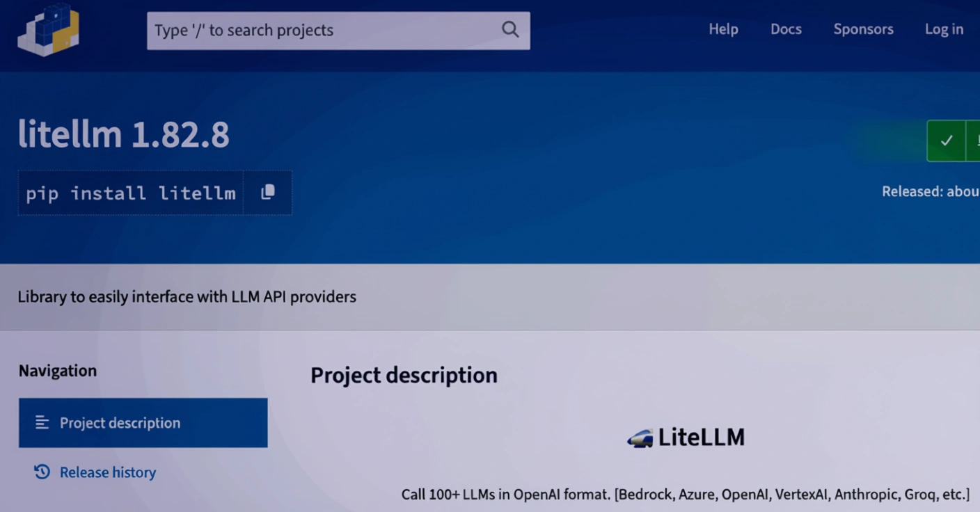Open the Help page
This screenshot has width=980, height=512.
[x=723, y=29]
